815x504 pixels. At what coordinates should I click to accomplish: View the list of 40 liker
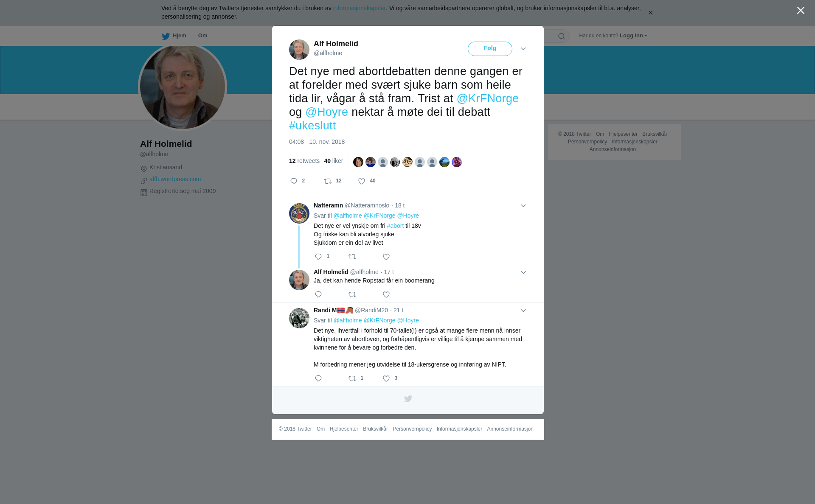point(334,161)
